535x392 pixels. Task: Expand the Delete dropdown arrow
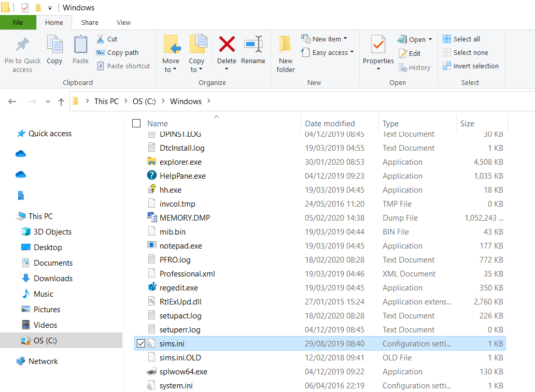pos(227,69)
